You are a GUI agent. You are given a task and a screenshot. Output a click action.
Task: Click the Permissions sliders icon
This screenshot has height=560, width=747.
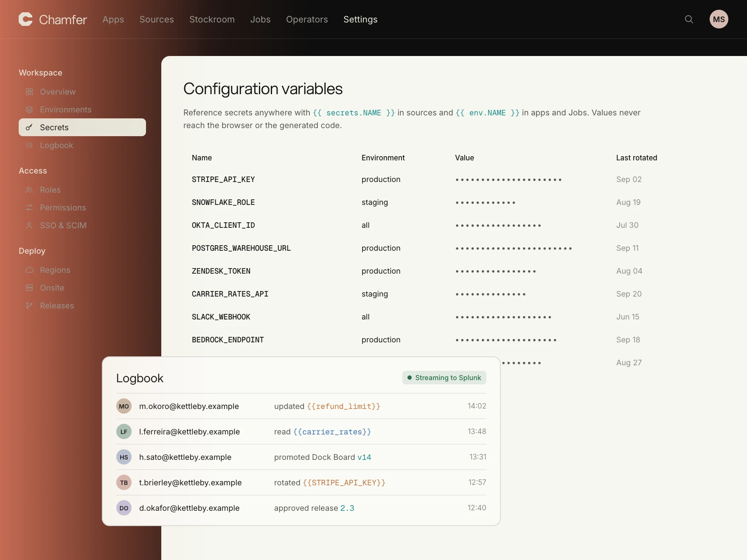(x=29, y=207)
